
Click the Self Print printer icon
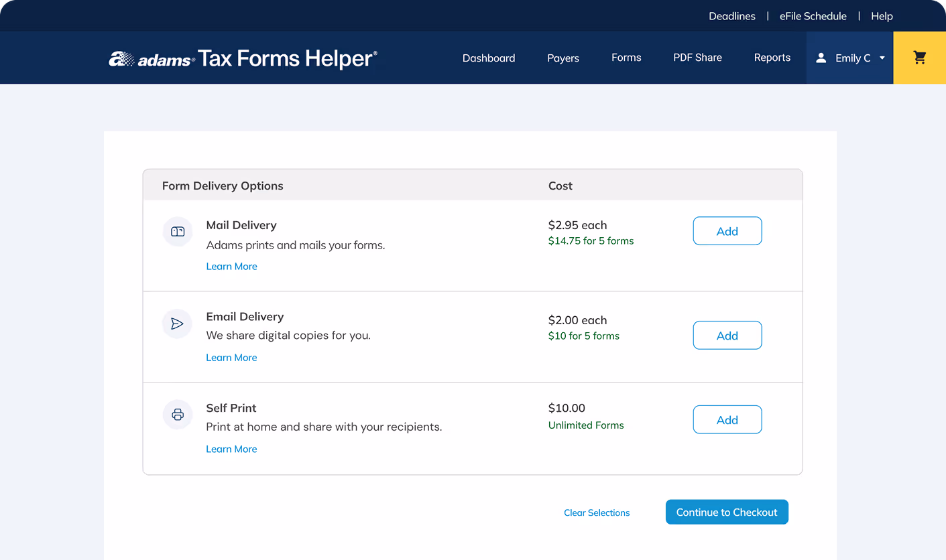point(177,415)
